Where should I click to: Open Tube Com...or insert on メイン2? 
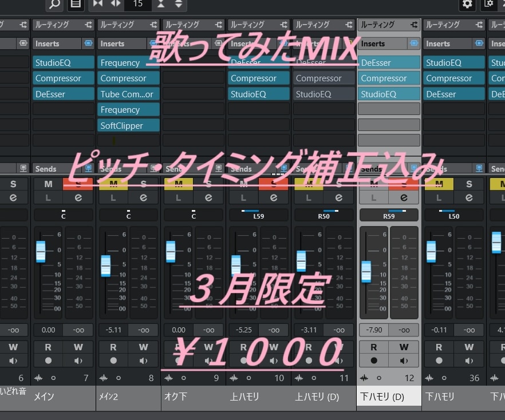point(128,94)
